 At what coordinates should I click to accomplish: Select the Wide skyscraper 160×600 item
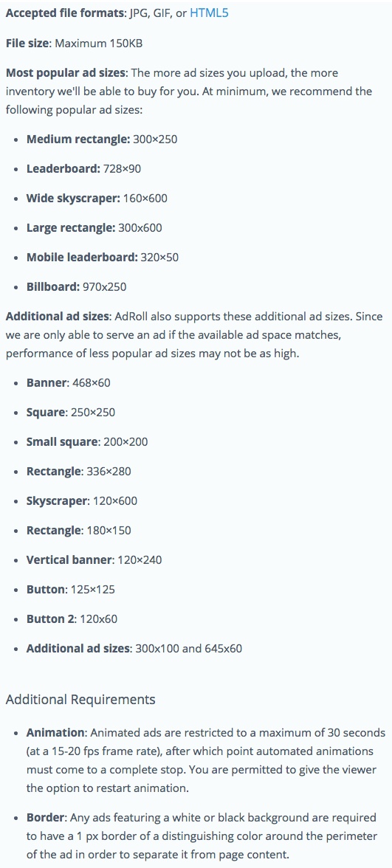tap(97, 198)
